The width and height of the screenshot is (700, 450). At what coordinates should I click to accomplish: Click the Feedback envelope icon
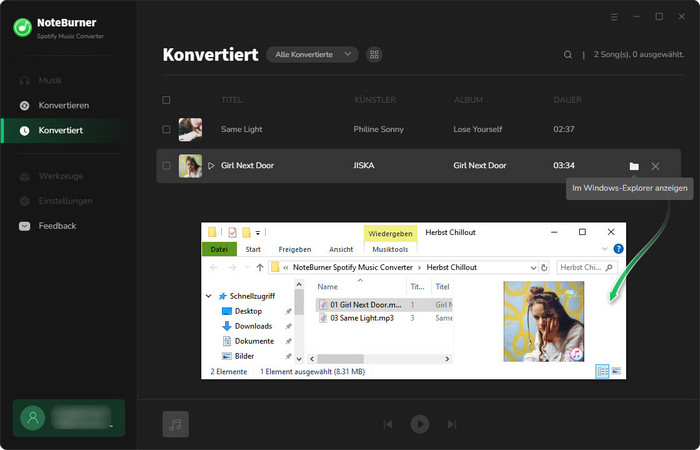pos(25,226)
